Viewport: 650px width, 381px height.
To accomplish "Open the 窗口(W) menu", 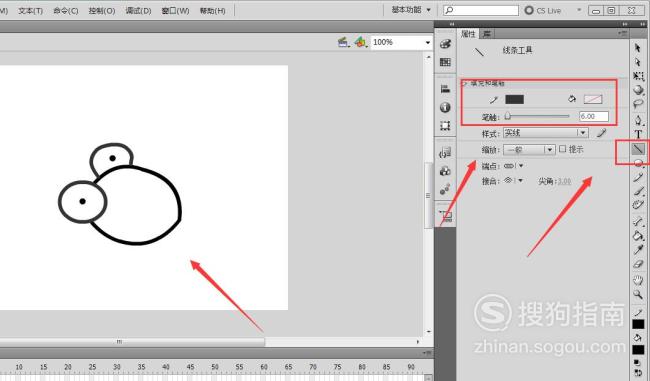I will point(175,11).
